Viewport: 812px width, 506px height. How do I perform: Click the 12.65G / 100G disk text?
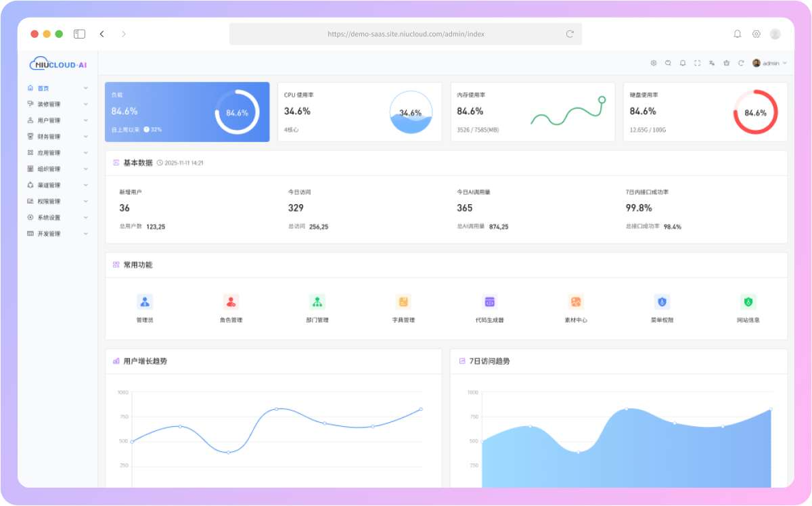(x=648, y=129)
